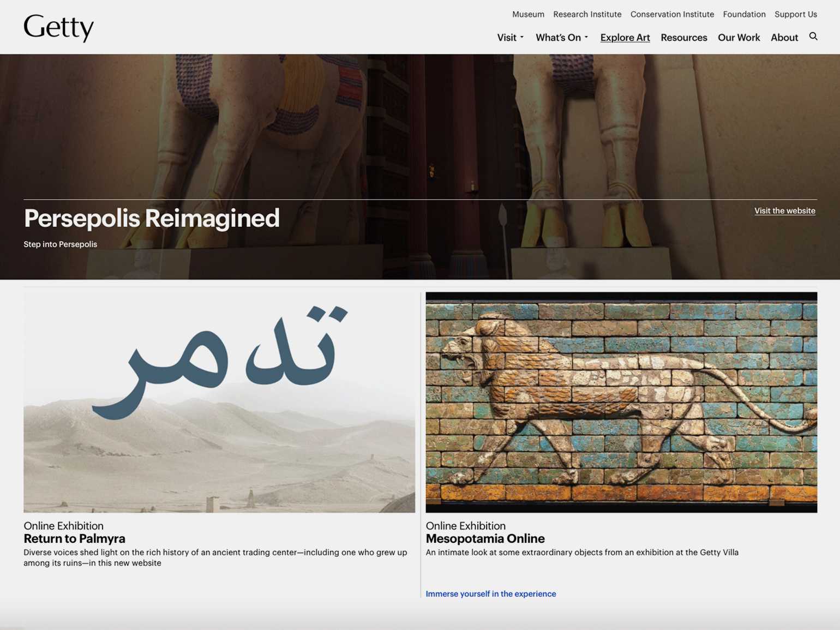The image size is (840, 630).
Task: Open the Getty logo homepage link
Action: 58,27
